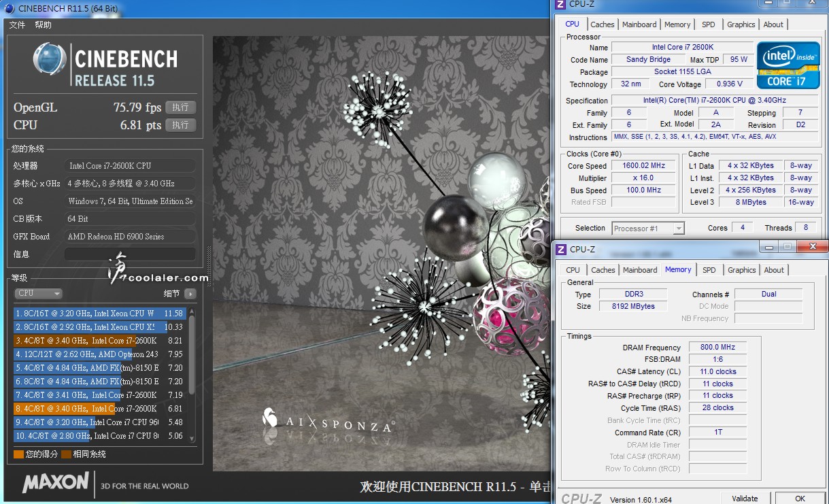Screen dimensions: 829x504
Task: Select ranking row 3 i7-2600K 8.21
Action: pos(100,341)
